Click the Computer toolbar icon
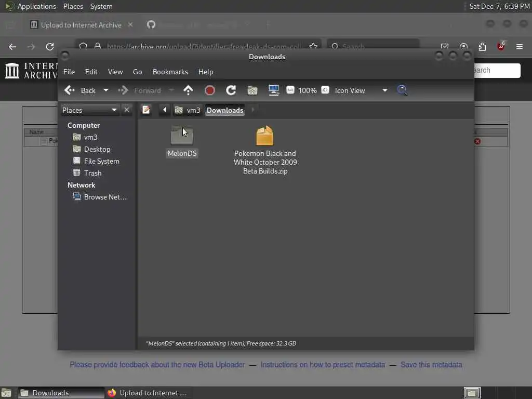 tap(273, 90)
